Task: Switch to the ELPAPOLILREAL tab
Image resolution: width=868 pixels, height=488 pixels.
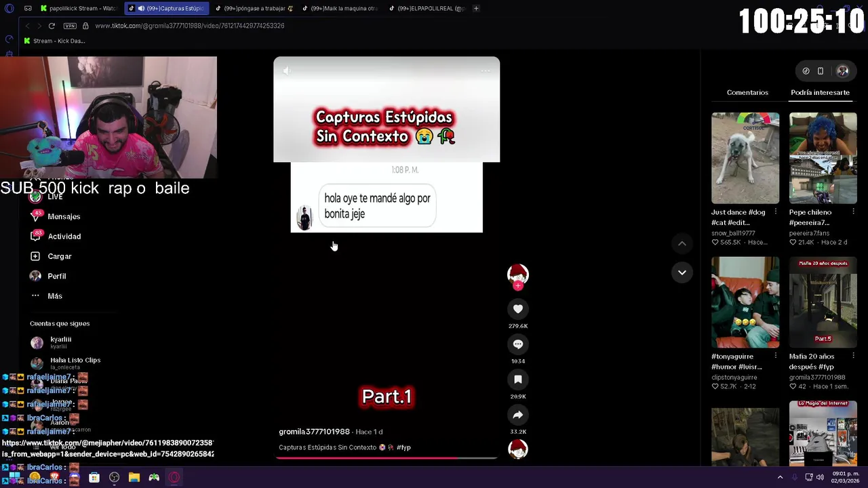Action: click(x=427, y=8)
